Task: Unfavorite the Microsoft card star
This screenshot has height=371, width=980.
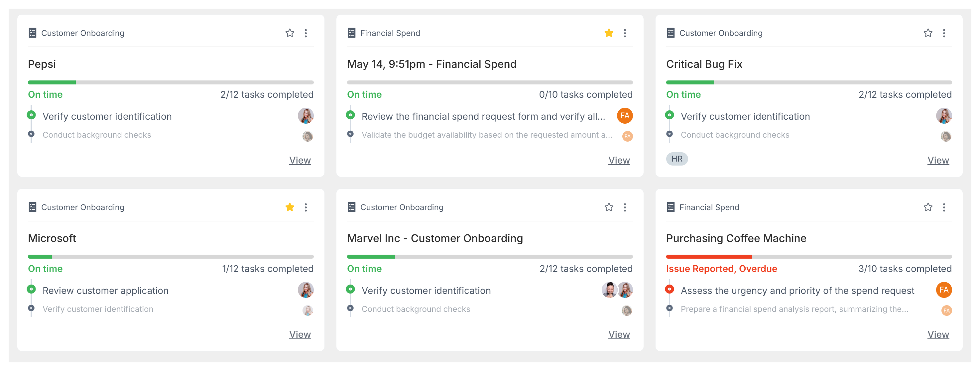Action: point(290,207)
